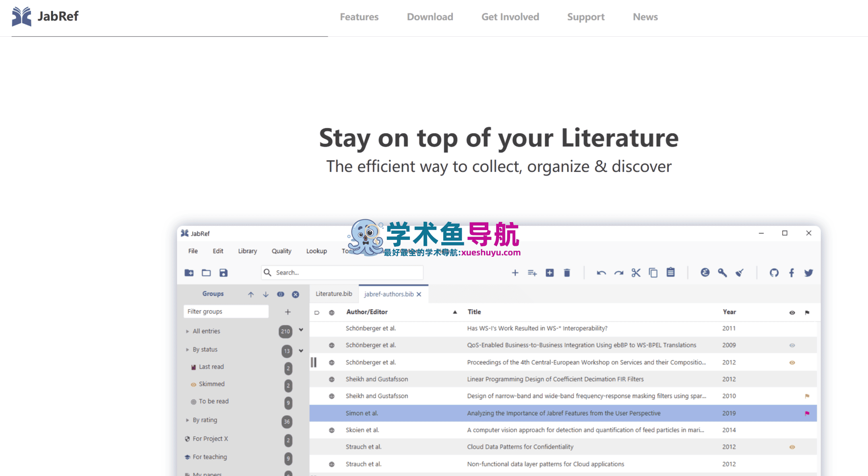Open the Get Involved page
This screenshot has height=476, width=868.
(510, 17)
